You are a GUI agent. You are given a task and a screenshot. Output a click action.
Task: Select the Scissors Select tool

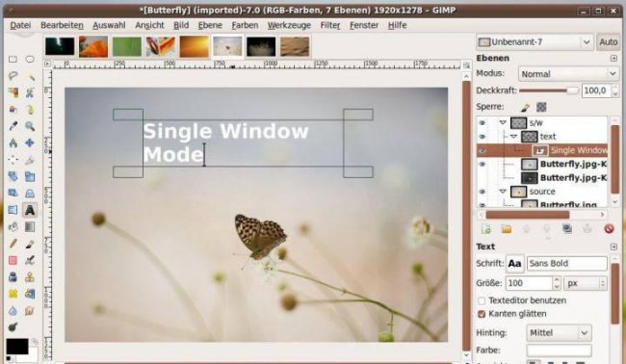[30, 93]
